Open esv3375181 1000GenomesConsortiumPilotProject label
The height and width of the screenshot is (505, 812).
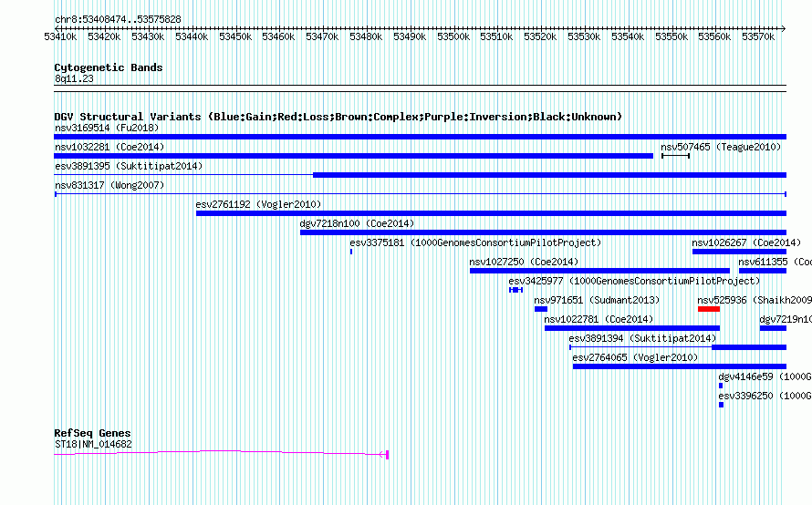475,242
